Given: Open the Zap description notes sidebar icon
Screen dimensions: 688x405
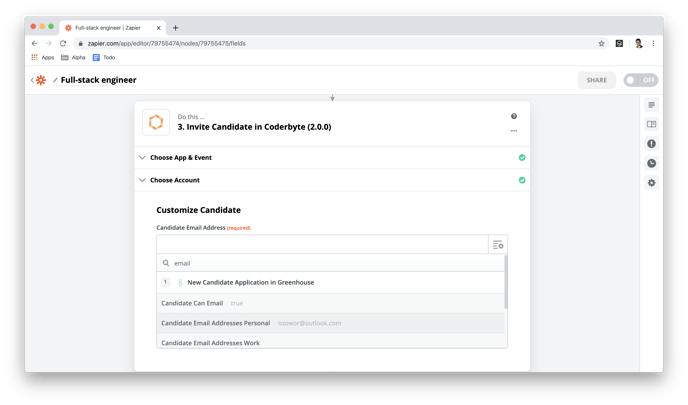Looking at the screenshot, I should coord(652,105).
